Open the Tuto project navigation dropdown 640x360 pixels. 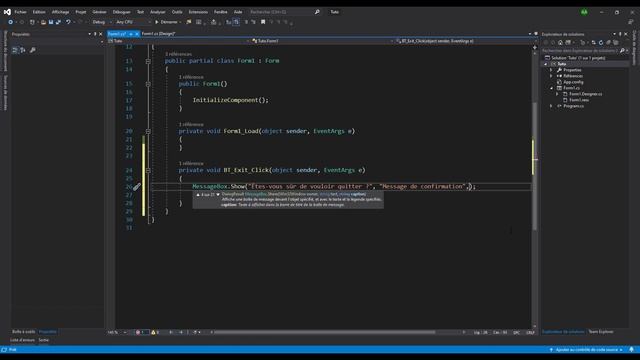pos(179,41)
